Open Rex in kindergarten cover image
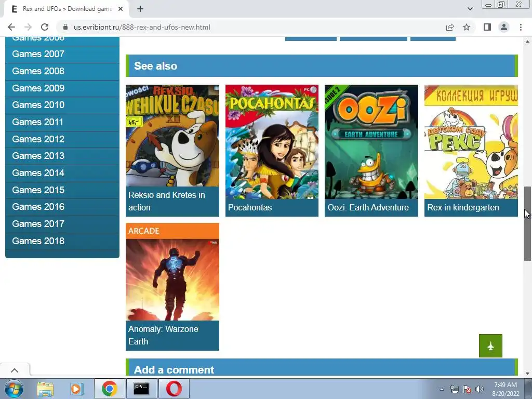Viewport: 532px width, 399px height. coord(471,142)
